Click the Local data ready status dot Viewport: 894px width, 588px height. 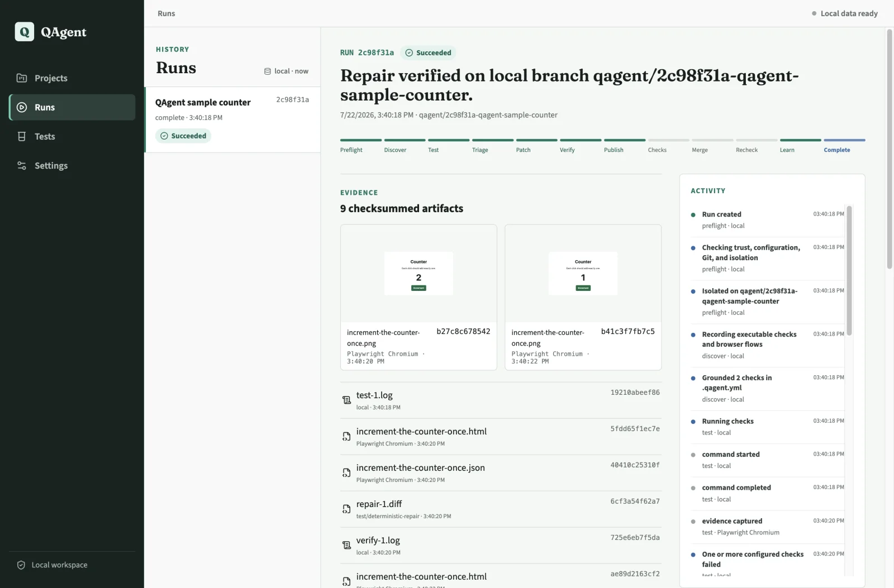point(814,13)
